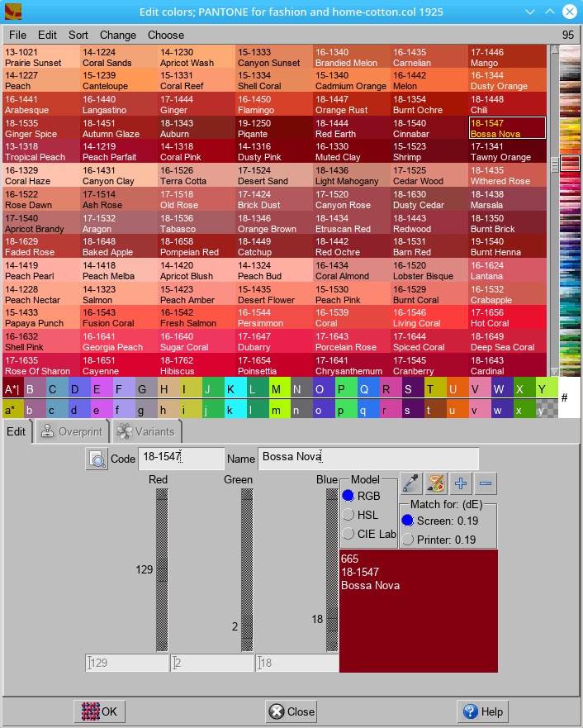Click the full palette overview strip
Viewport: 583px width, 728px height.
(570, 211)
